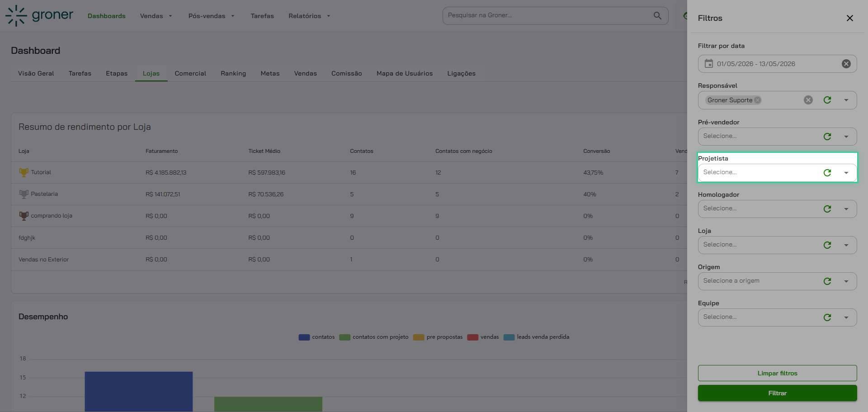Viewport: 868px width, 412px height.
Task: Open the Pós-vendas menu
Action: pos(211,16)
